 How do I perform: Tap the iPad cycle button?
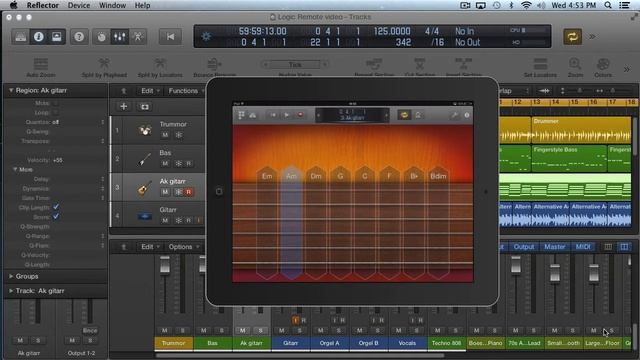pyautogui.click(x=404, y=115)
